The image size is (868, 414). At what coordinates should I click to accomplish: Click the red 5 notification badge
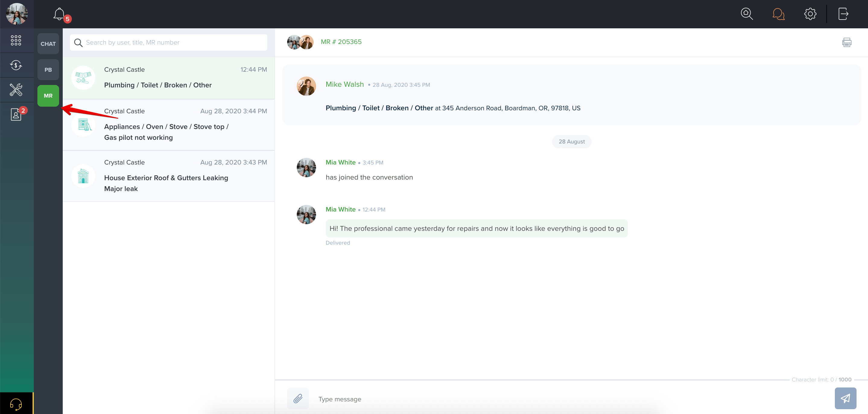tap(67, 19)
